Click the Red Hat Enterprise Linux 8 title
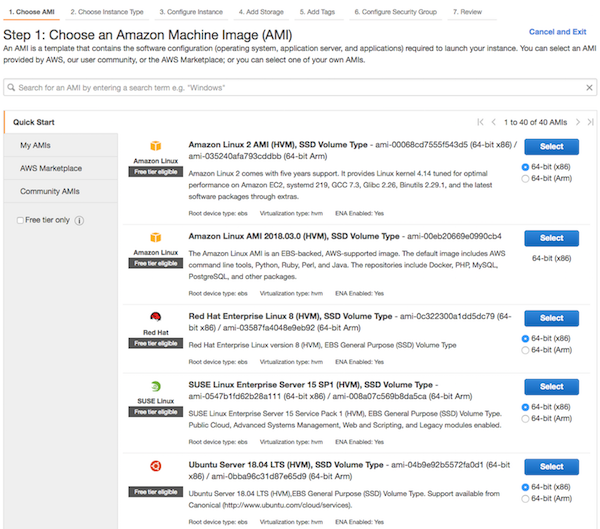 (x=290, y=316)
